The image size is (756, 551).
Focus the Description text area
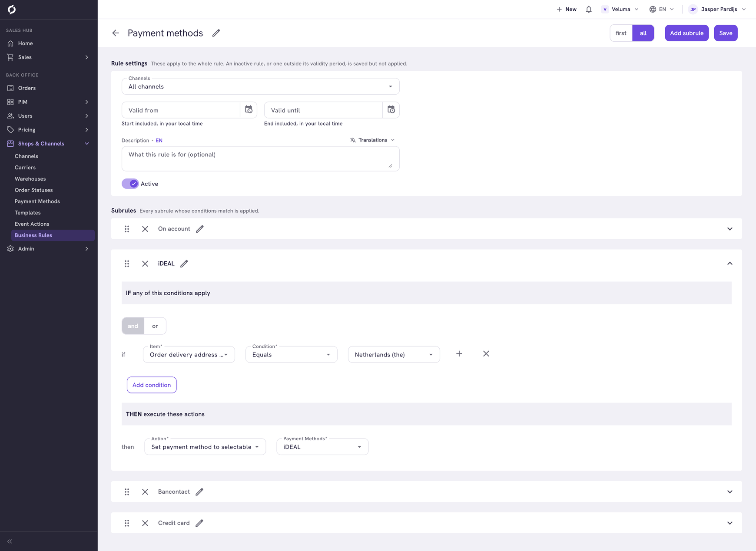pos(261,158)
